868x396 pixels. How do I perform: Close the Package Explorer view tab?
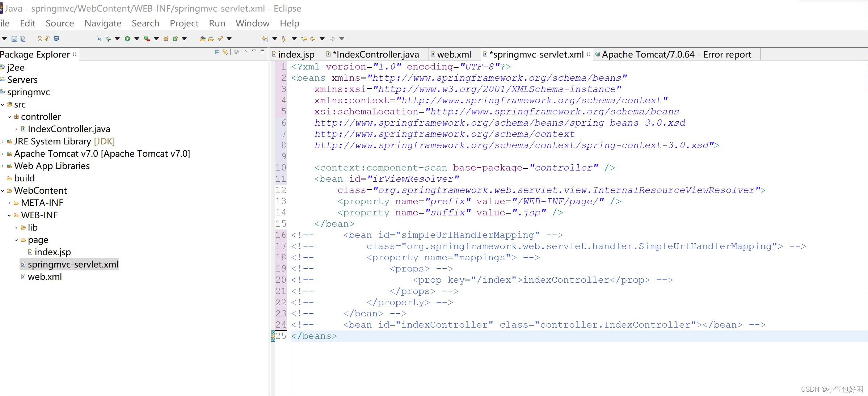click(75, 54)
